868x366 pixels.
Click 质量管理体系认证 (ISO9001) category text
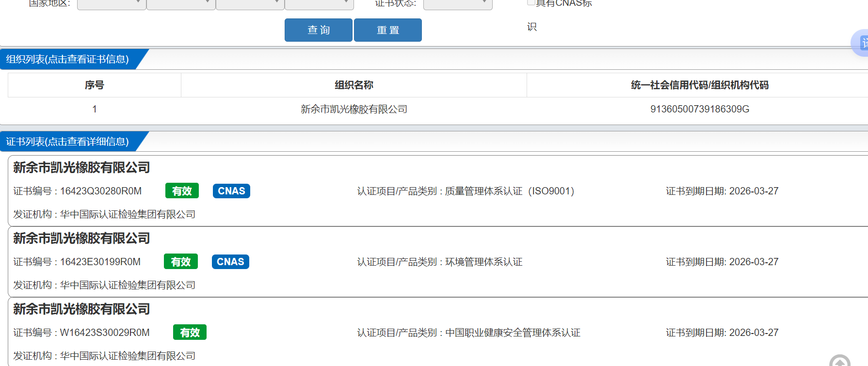(x=510, y=191)
